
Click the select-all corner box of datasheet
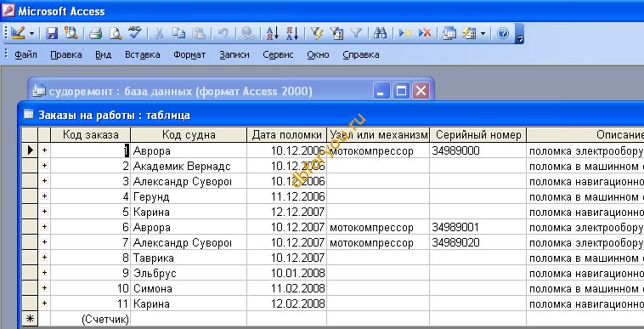pos(30,134)
